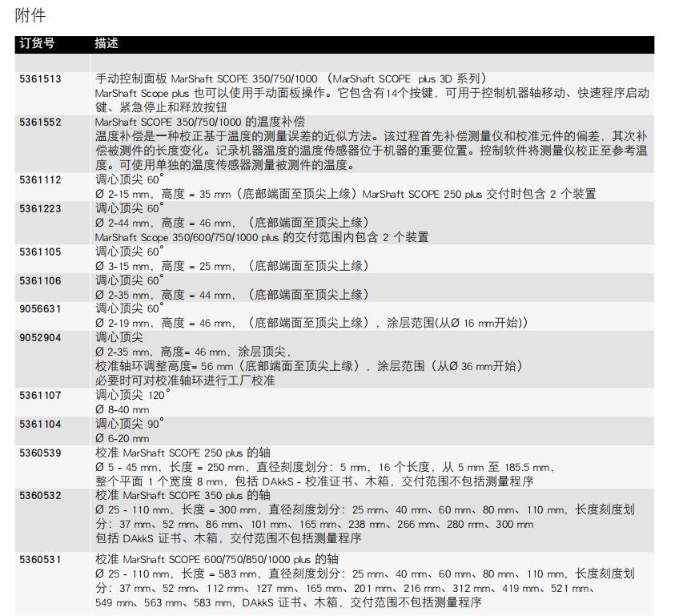
Task: Click the line ending "涂层顶尖,"
Action: (193, 352)
